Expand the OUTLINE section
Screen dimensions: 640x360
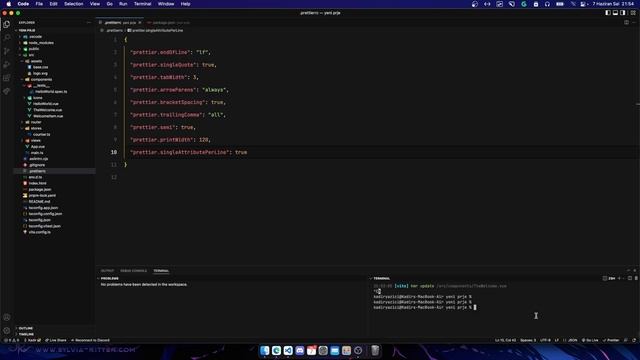(x=25, y=328)
